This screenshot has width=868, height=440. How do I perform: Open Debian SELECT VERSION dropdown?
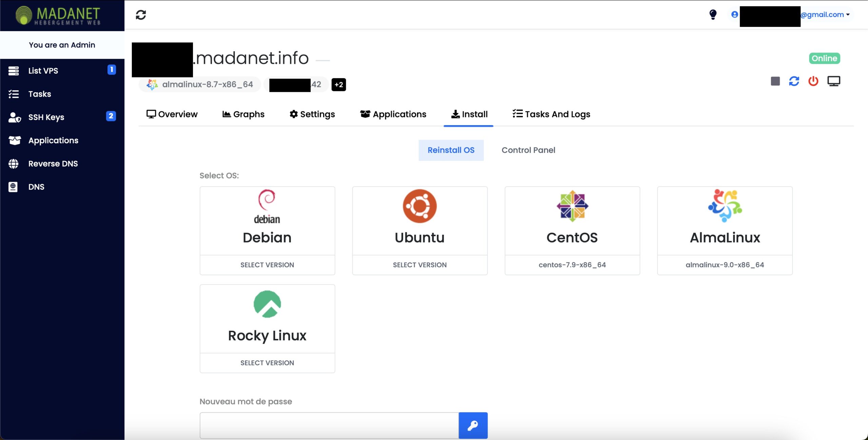coord(267,265)
